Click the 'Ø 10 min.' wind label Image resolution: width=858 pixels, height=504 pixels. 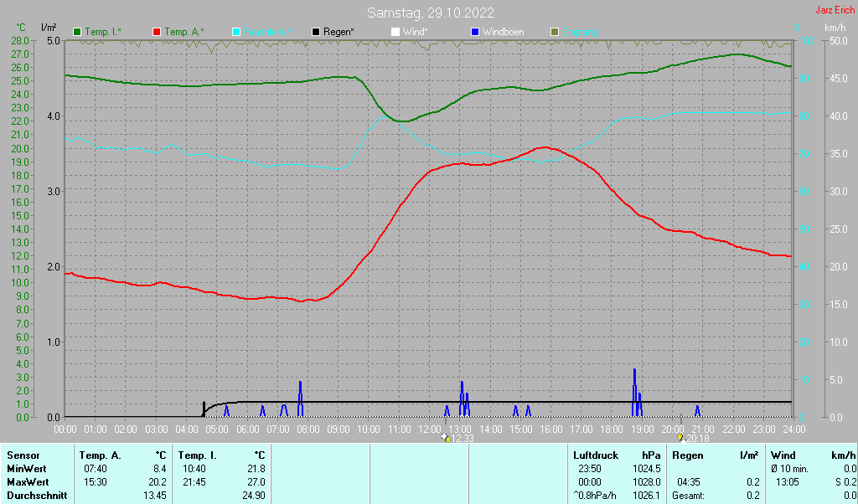click(x=789, y=469)
